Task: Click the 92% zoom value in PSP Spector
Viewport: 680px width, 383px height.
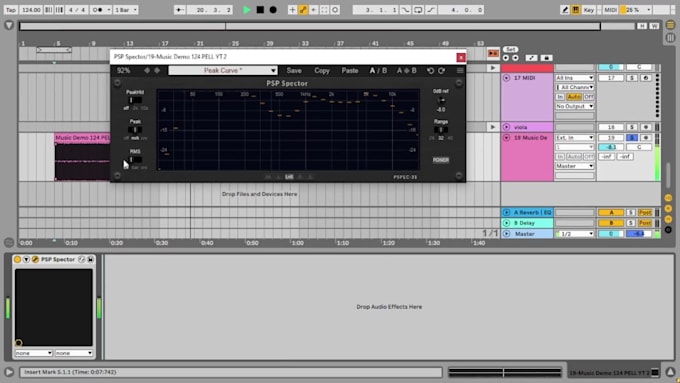Action: (x=124, y=70)
